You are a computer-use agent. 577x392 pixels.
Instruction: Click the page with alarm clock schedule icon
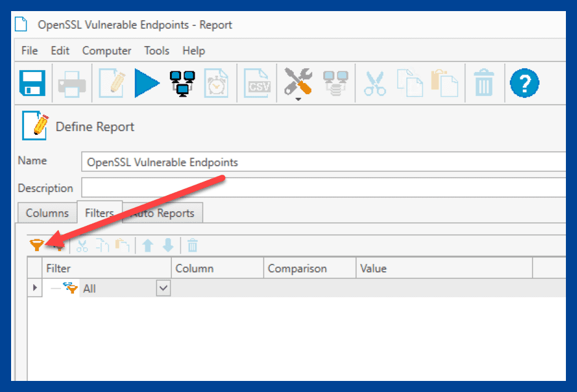pyautogui.click(x=216, y=83)
